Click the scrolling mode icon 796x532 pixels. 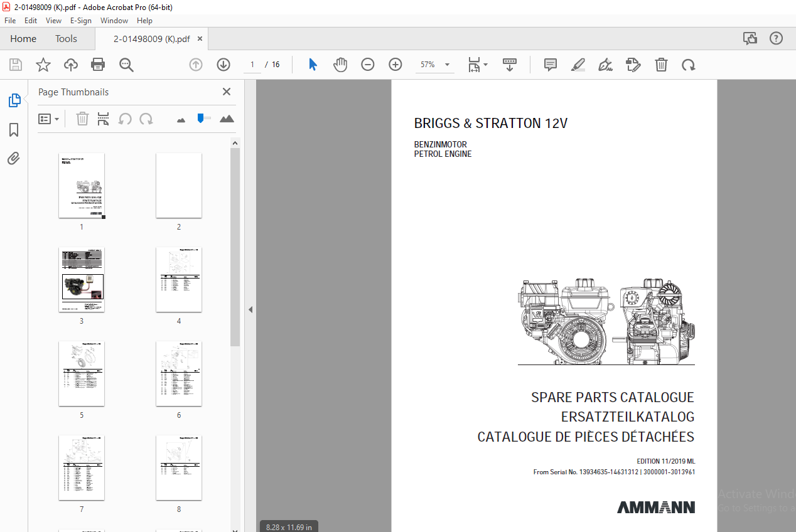coord(510,65)
